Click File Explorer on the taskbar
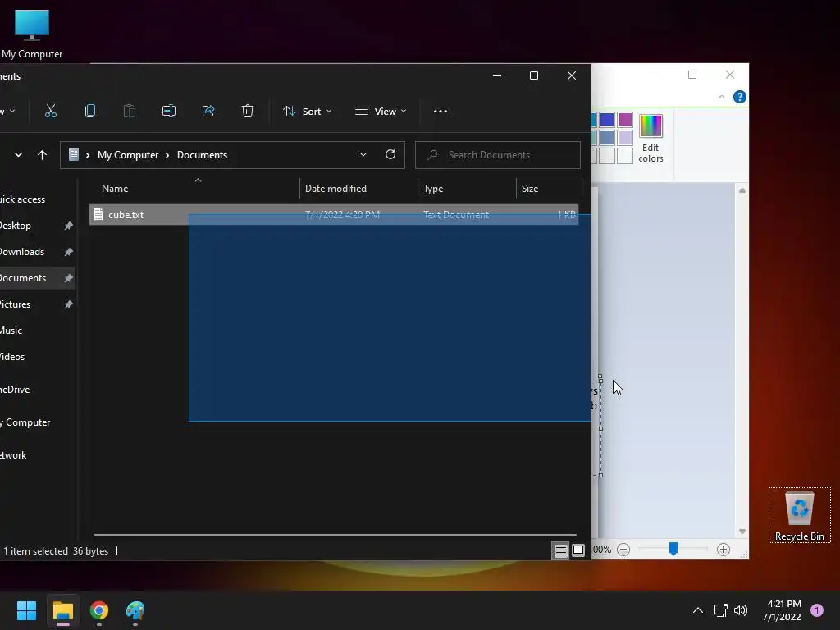840x630 pixels. point(62,610)
